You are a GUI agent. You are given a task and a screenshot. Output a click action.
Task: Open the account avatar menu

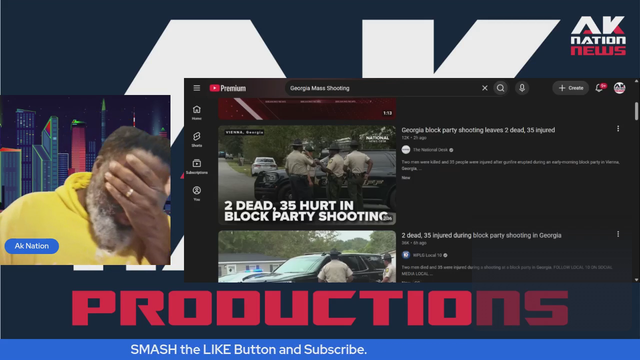pyautogui.click(x=620, y=88)
